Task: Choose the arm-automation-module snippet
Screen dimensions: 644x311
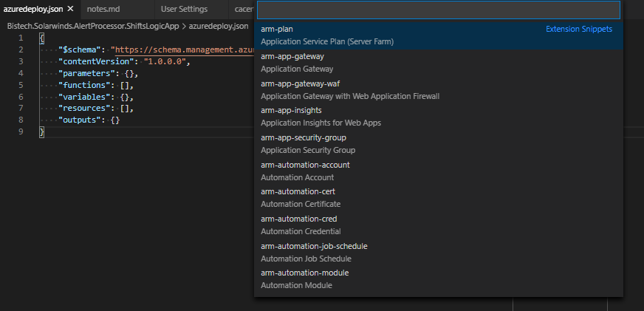Action: pyautogui.click(x=438, y=278)
